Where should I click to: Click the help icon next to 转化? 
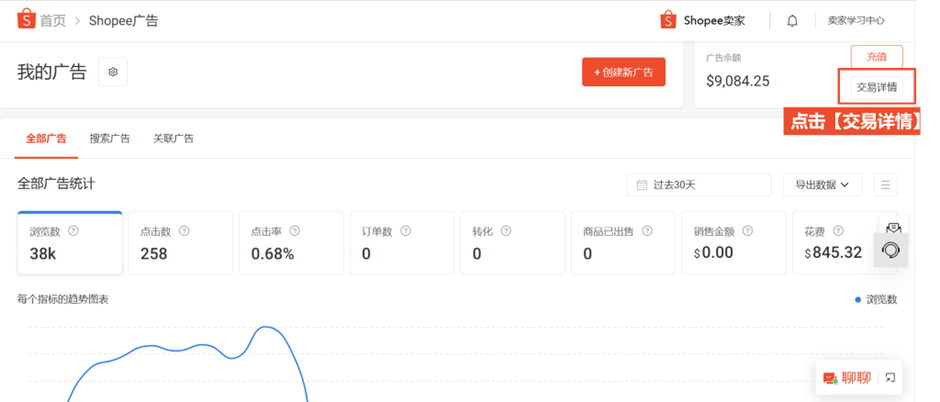point(506,231)
